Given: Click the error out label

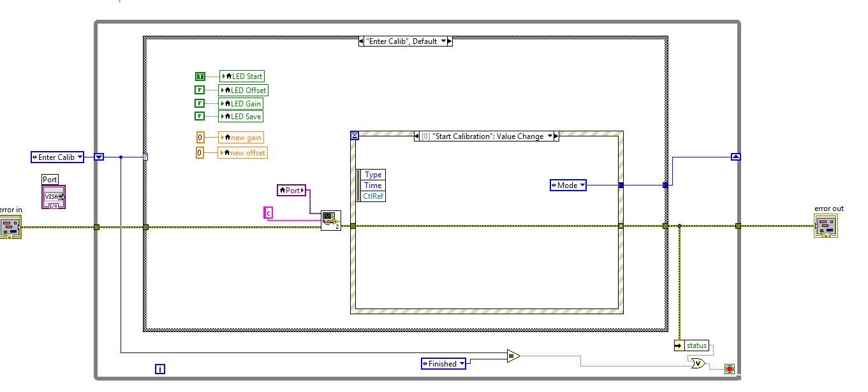Looking at the screenshot, I should 829,208.
